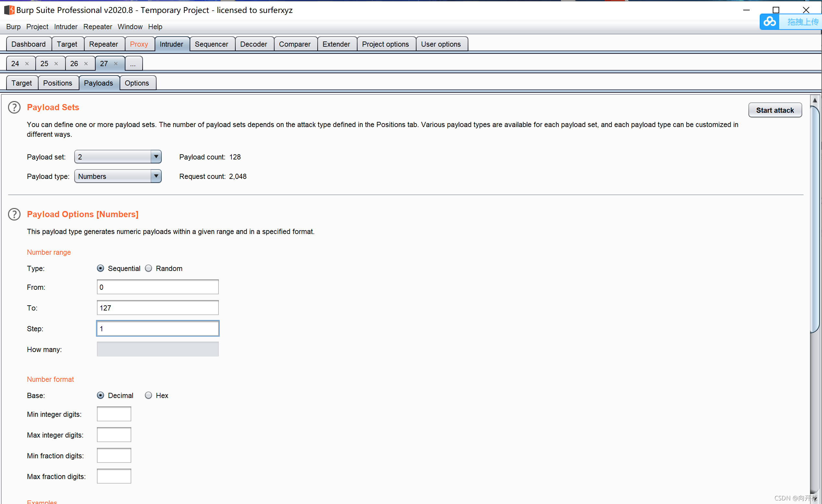Click the Sequencer tab icon
Viewport: 822px width, 504px height.
212,44
